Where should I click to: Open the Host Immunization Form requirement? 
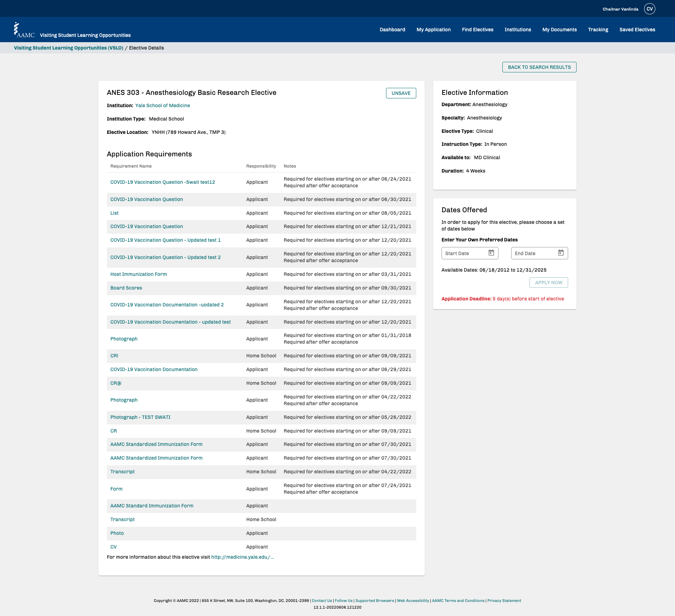coord(139,274)
